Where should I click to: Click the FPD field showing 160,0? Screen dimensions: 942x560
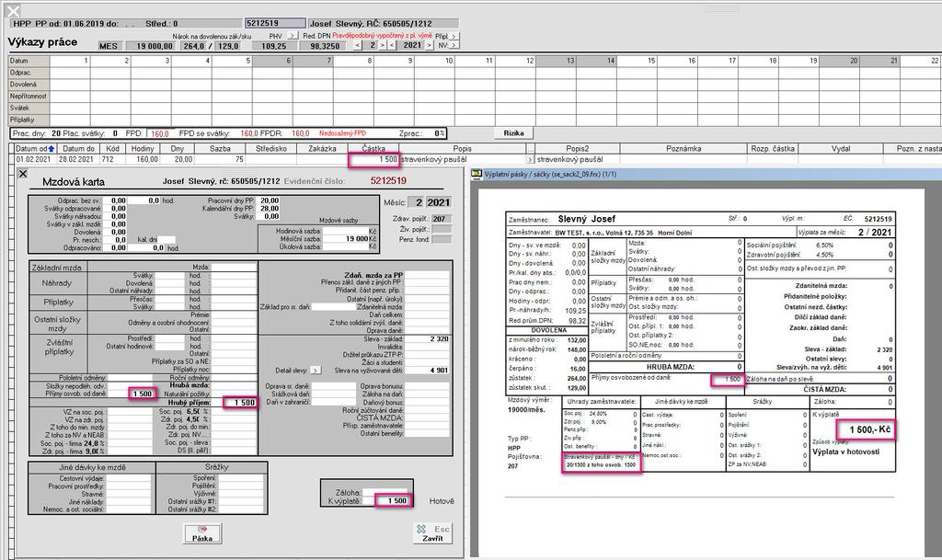pyautogui.click(x=160, y=133)
